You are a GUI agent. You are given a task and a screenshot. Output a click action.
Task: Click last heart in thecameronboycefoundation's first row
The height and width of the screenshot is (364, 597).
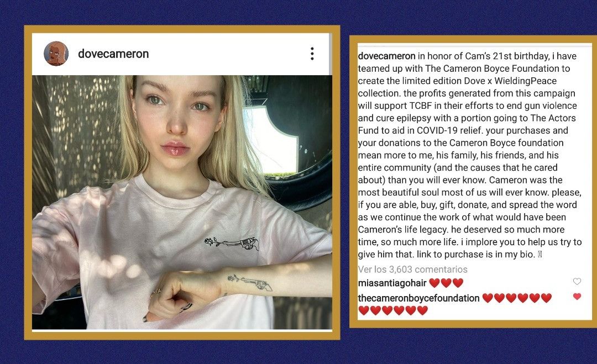(546, 298)
